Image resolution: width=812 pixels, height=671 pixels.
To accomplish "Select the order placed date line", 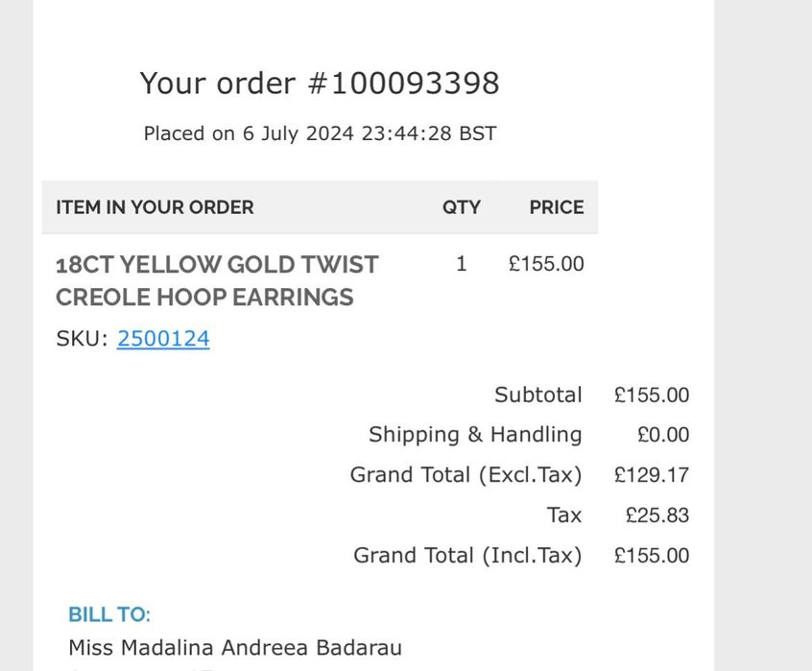I will [320, 133].
